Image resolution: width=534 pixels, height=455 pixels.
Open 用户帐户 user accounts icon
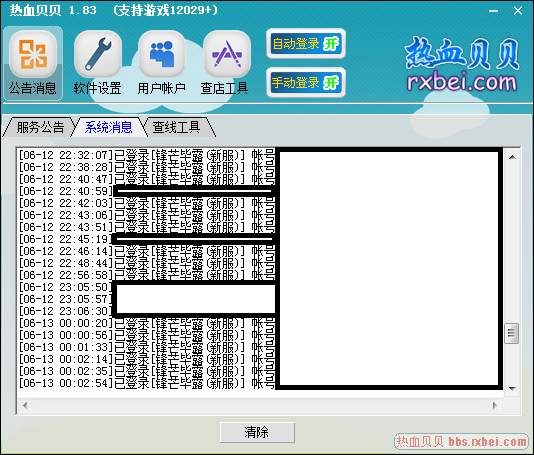click(x=162, y=63)
